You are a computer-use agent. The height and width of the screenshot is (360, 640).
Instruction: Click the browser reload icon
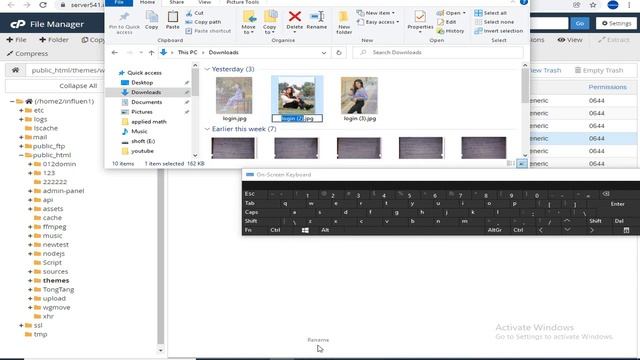(x=42, y=5)
